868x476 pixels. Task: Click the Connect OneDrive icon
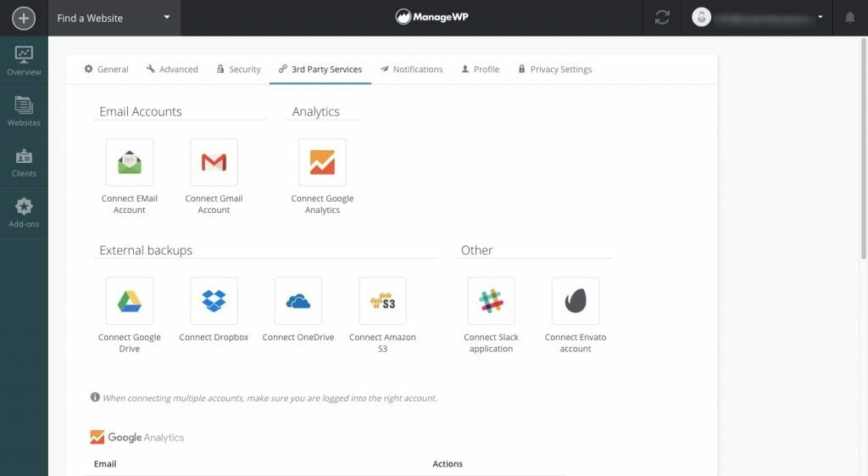[x=298, y=301]
